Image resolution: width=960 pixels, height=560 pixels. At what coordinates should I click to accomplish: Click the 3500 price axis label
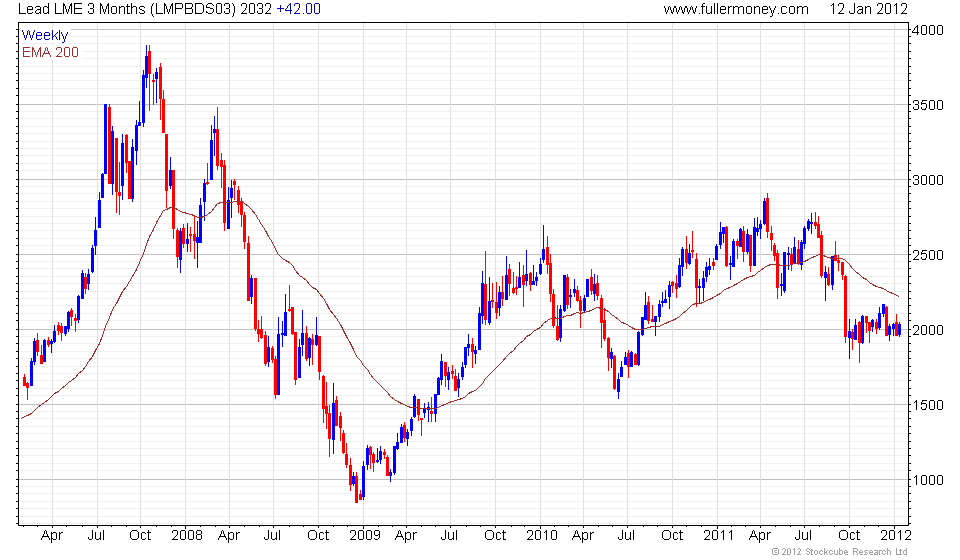click(928, 105)
